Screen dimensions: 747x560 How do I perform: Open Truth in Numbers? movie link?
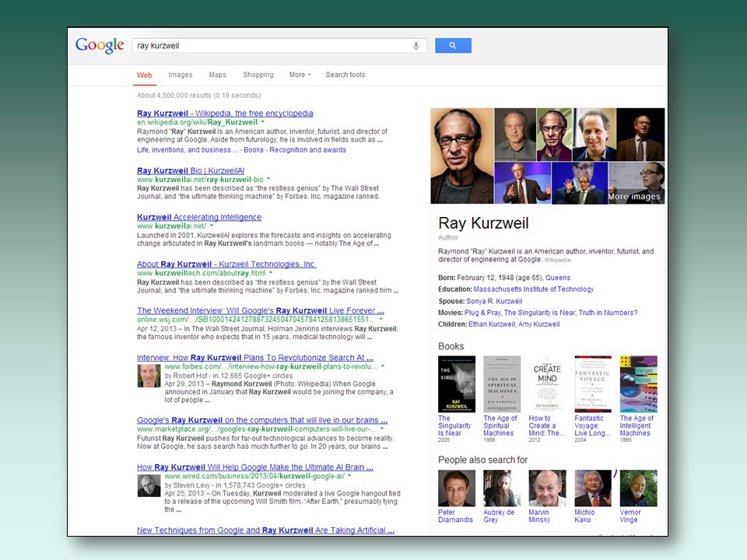(x=608, y=313)
